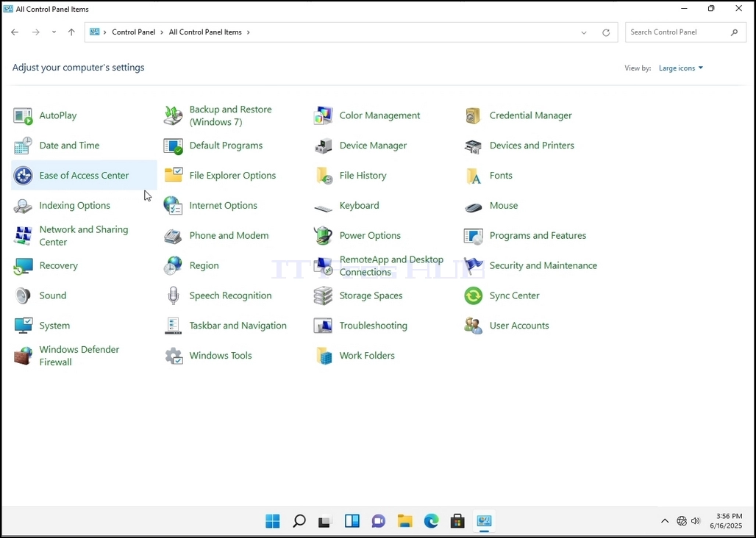Click All Control Panel Items breadcrumb

click(205, 32)
